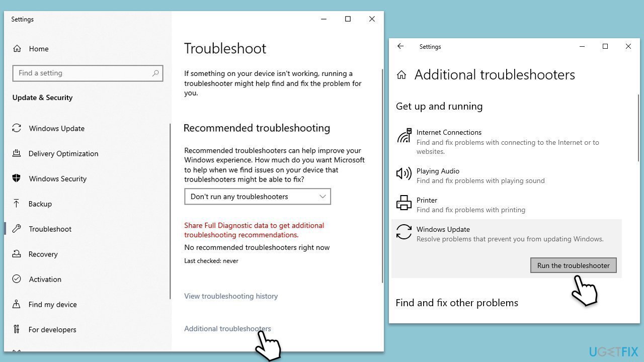Viewport: 644px width, 362px height.
Task: Click 'No recommended troubleshooters right now' text
Action: 257,247
